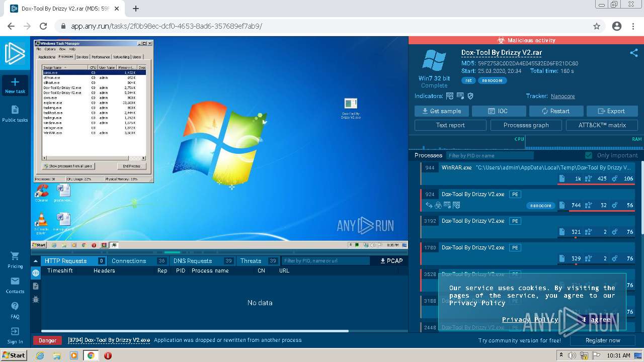The image size is (644, 362).
Task: Click modules icon on WinRAR.exe row
Action: click(x=614, y=178)
